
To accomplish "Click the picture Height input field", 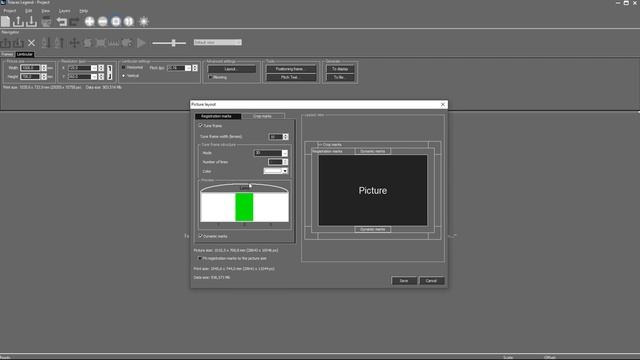I will click(31, 76).
